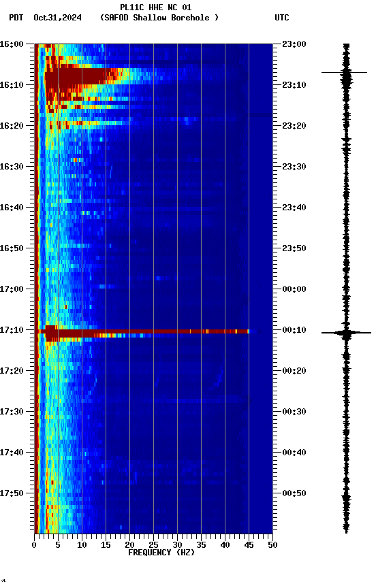Click the 16:00 PDT time label
Viewport: 376px width, 588px height.
pos(12,44)
